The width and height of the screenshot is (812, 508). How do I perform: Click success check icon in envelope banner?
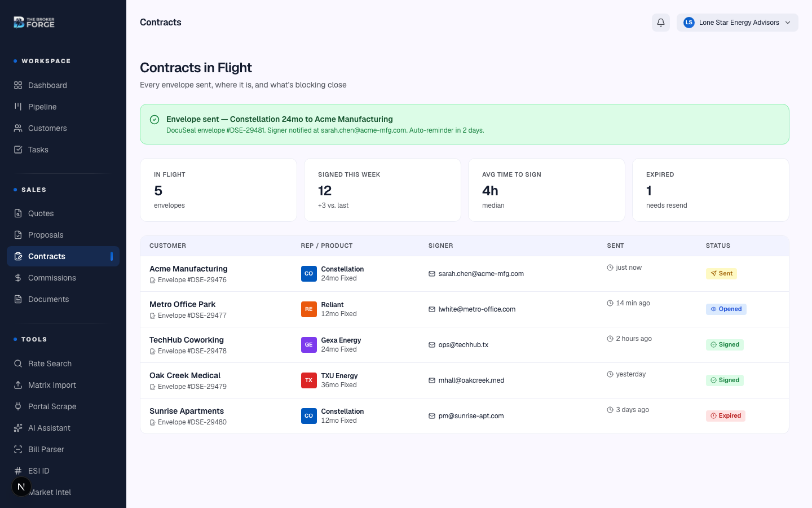coord(155,120)
